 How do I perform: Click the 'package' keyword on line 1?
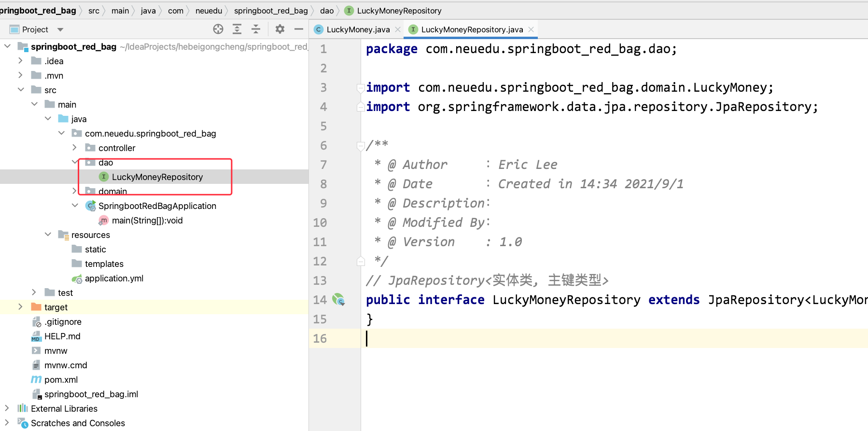[392, 49]
